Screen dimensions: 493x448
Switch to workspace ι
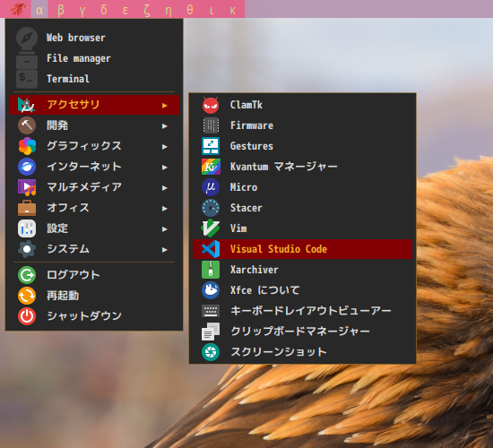212,10
